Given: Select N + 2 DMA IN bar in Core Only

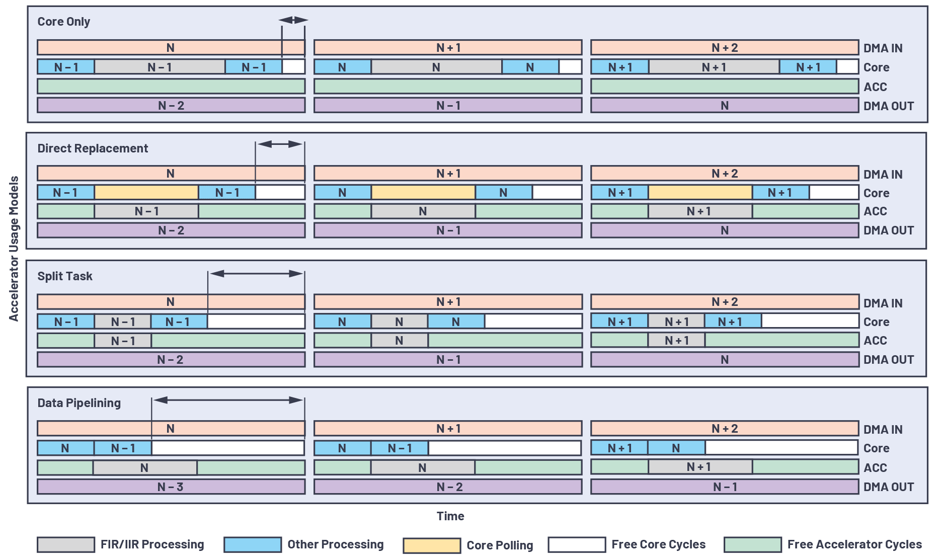Looking at the screenshot, I should [x=725, y=48].
